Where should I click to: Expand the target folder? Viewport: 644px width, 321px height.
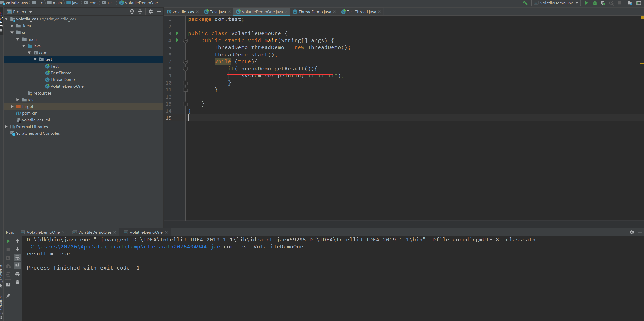12,106
